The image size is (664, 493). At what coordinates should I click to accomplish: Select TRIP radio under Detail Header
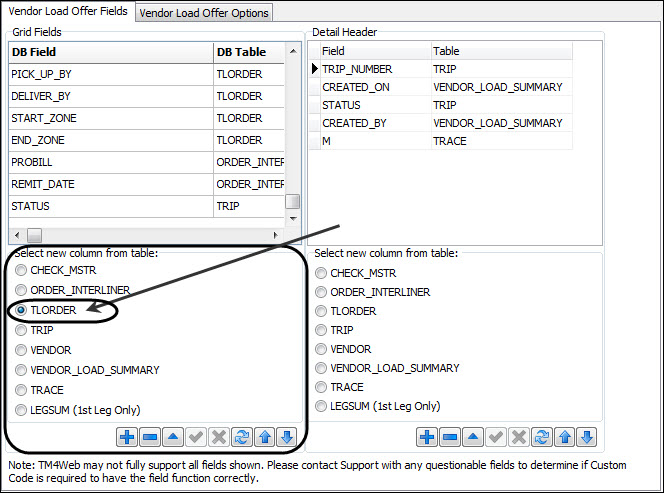321,330
